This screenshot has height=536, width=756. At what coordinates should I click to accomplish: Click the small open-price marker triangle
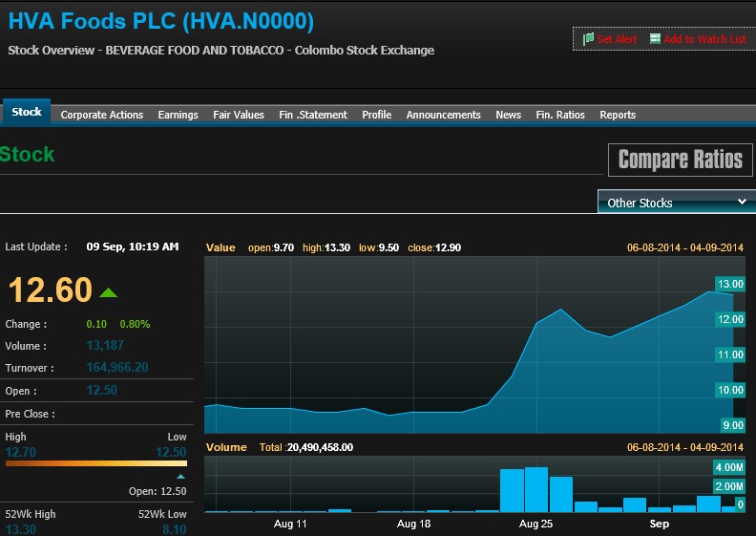[180, 476]
